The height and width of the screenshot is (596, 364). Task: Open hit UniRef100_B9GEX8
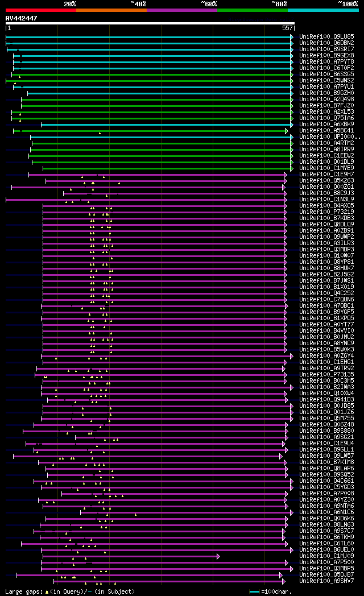coord(326,56)
